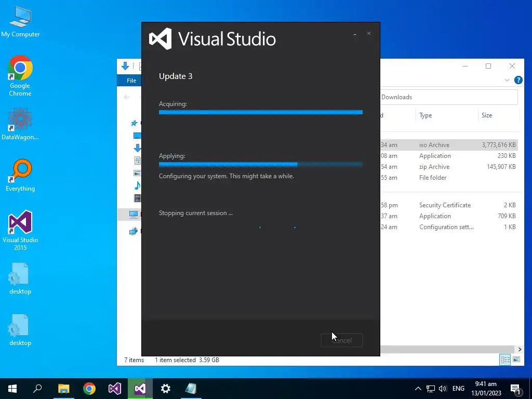Open the My Computer desktop icon
The width and height of the screenshot is (532, 399).
click(20, 22)
